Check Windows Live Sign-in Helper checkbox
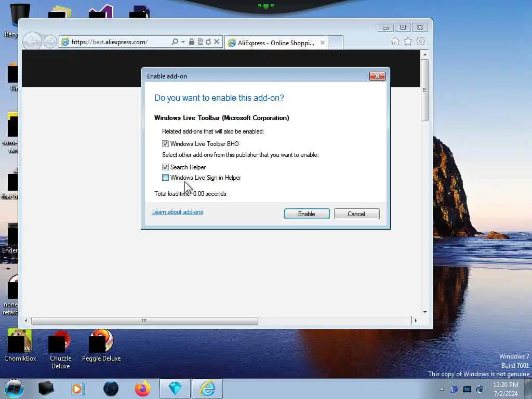This screenshot has height=399, width=532. click(165, 178)
